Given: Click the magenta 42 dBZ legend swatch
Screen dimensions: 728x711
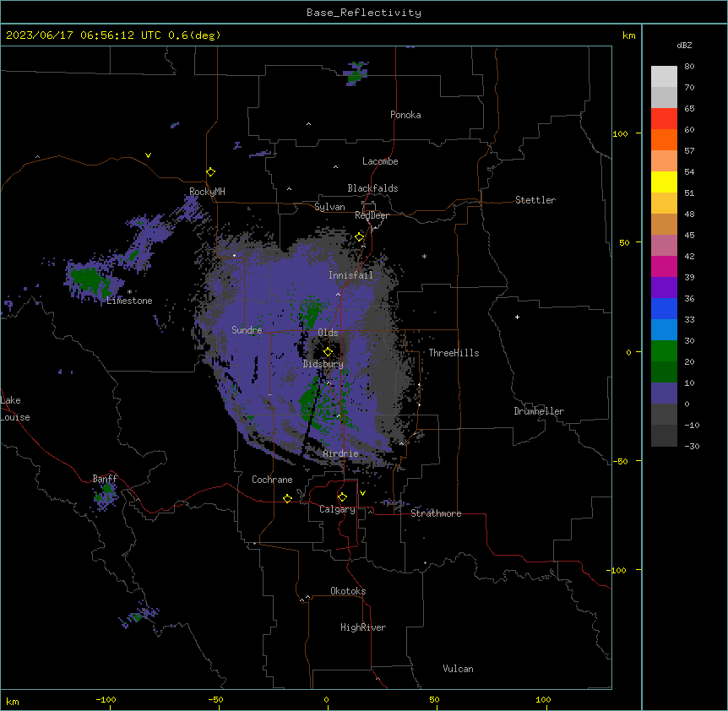Looking at the screenshot, I should (664, 266).
